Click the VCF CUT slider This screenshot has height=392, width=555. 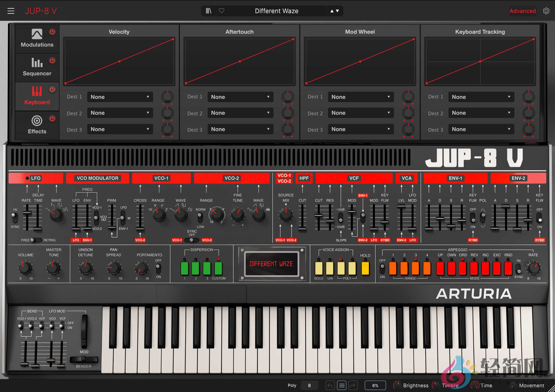click(x=319, y=216)
